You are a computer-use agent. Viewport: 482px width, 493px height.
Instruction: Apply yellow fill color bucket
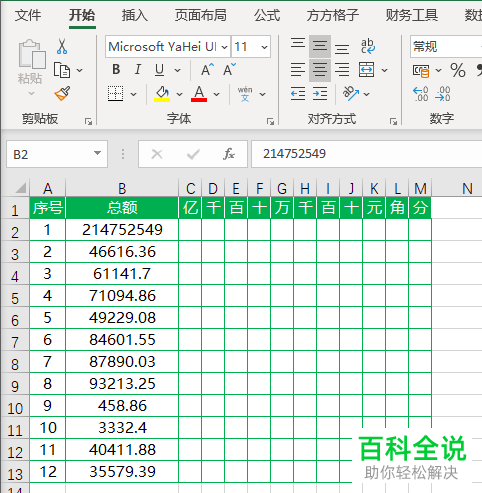(x=162, y=94)
